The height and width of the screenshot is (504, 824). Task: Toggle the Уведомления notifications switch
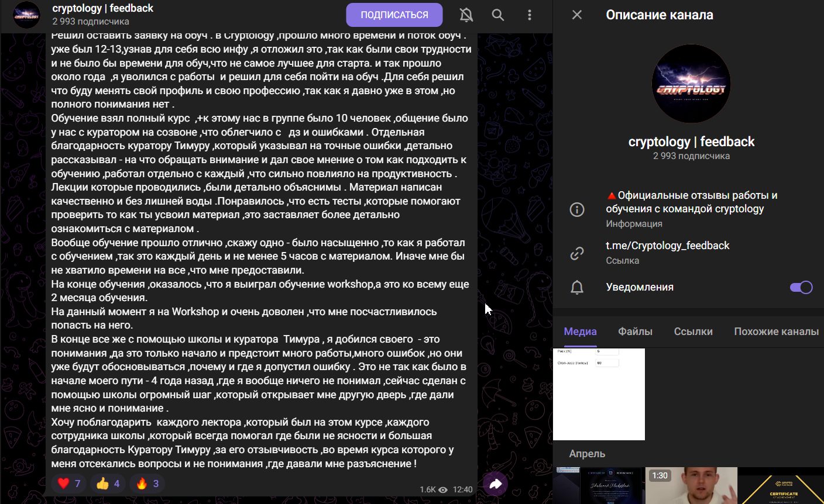click(801, 287)
